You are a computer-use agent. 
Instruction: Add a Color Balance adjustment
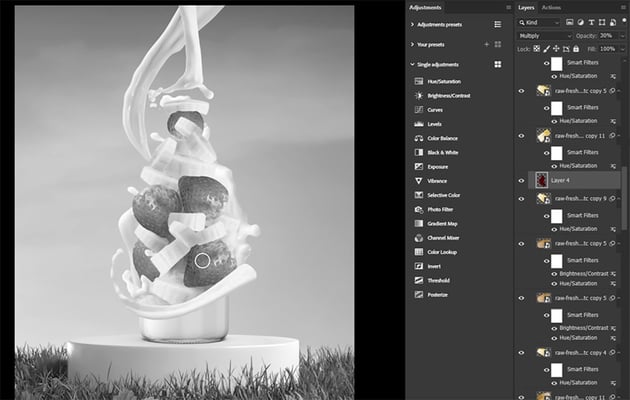(436, 138)
